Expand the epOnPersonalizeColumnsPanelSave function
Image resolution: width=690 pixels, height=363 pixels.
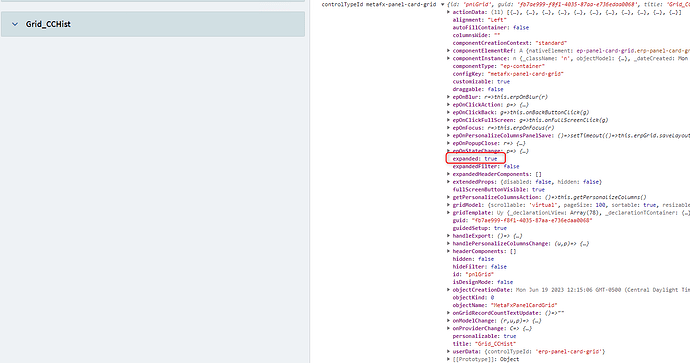point(448,136)
